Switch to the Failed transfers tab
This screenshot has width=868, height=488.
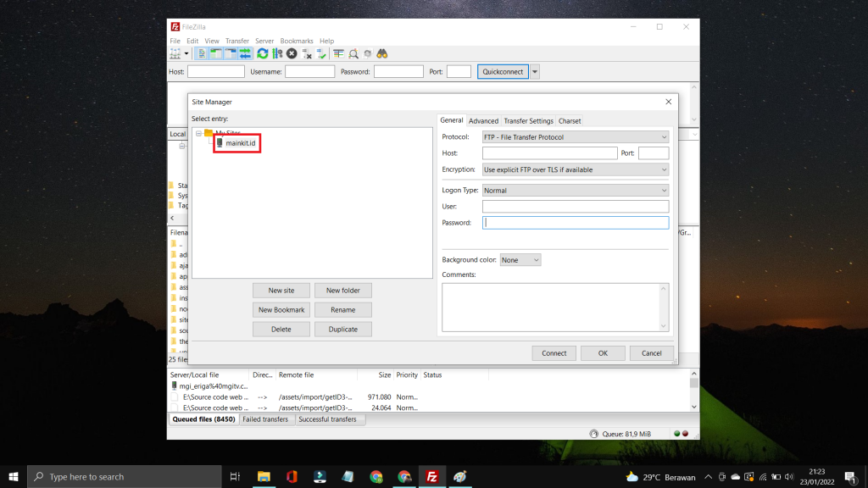pyautogui.click(x=267, y=419)
